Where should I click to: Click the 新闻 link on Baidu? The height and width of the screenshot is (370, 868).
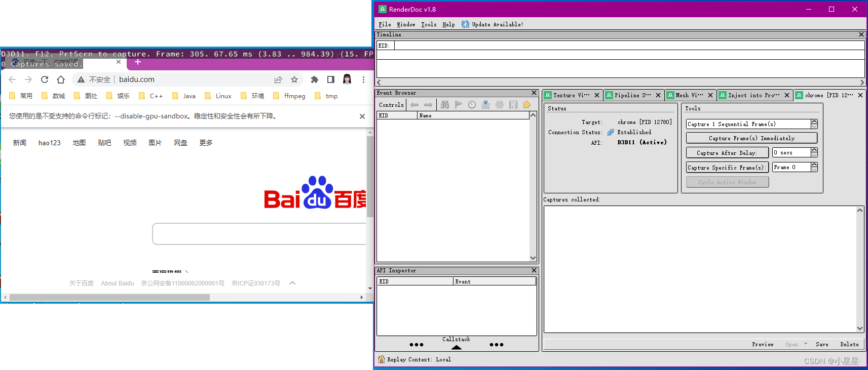[x=20, y=143]
